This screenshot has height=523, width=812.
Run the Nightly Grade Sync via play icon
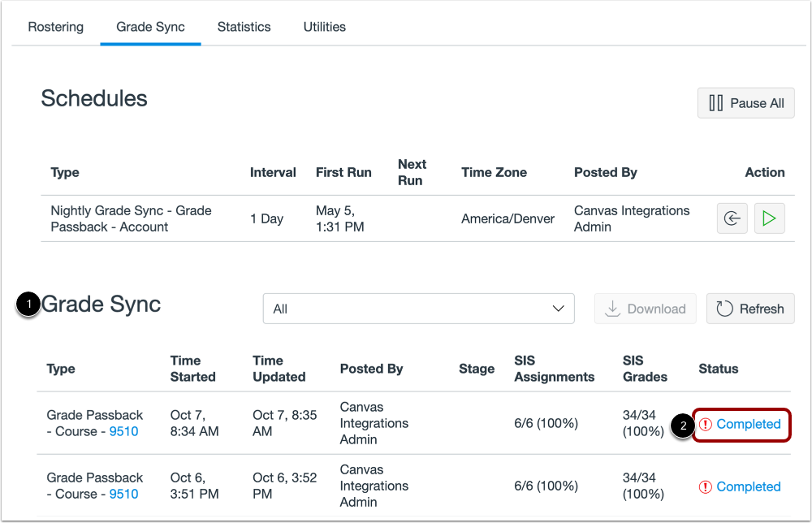(x=769, y=218)
